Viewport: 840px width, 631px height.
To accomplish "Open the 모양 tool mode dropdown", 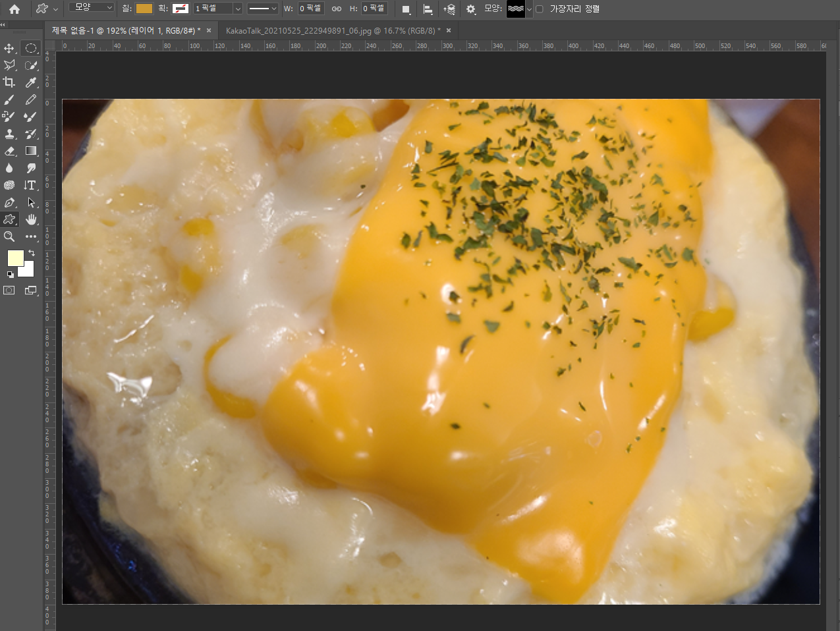I will (92, 8).
